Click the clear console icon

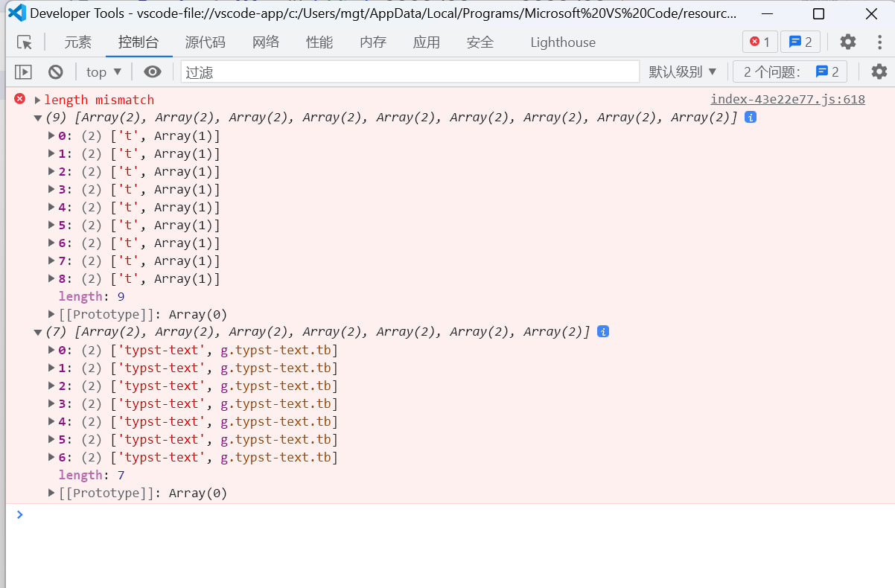55,71
